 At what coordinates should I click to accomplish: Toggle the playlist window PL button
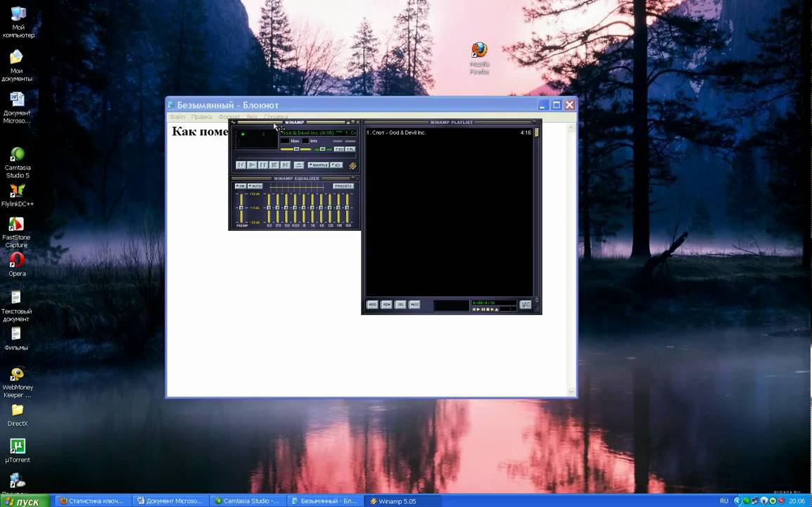pyautogui.click(x=350, y=149)
